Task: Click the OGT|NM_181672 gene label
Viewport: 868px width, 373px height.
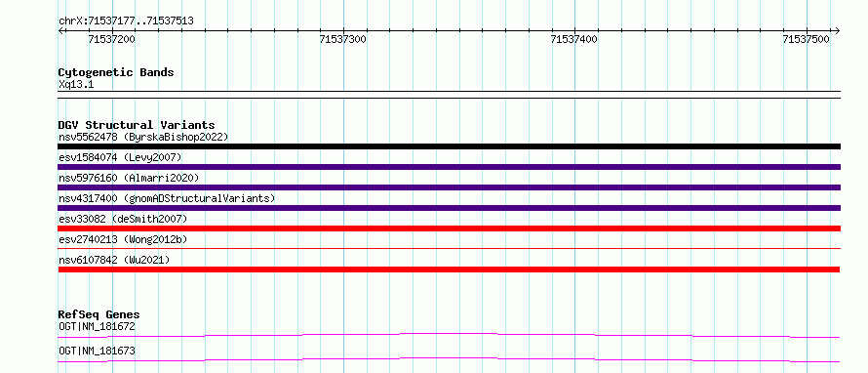Action: [x=97, y=326]
